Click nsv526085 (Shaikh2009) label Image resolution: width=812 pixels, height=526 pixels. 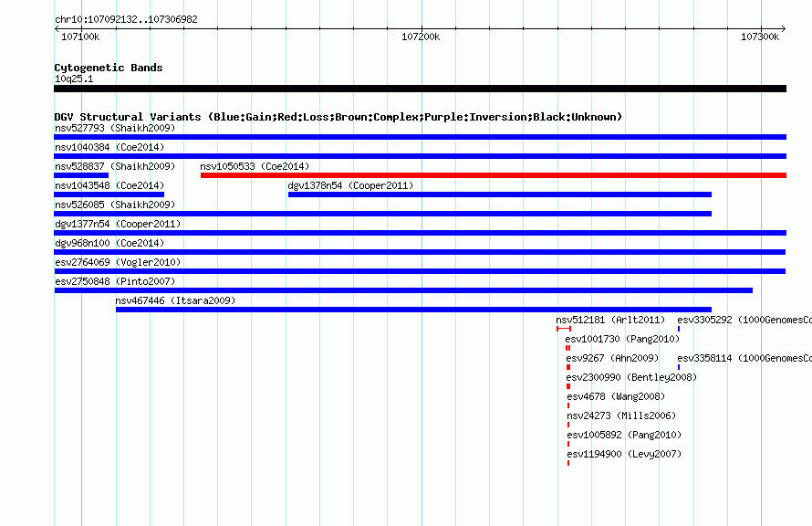115,205
